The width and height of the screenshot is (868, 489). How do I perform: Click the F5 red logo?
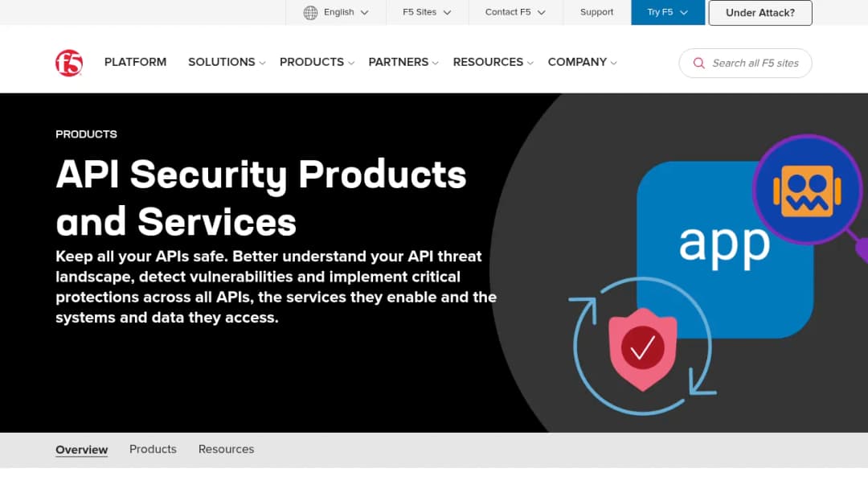point(69,63)
